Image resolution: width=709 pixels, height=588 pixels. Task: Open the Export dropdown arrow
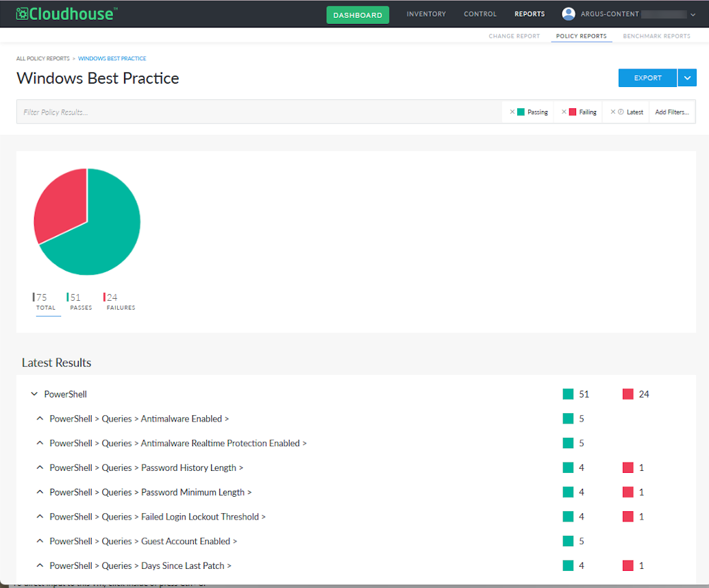click(x=687, y=78)
